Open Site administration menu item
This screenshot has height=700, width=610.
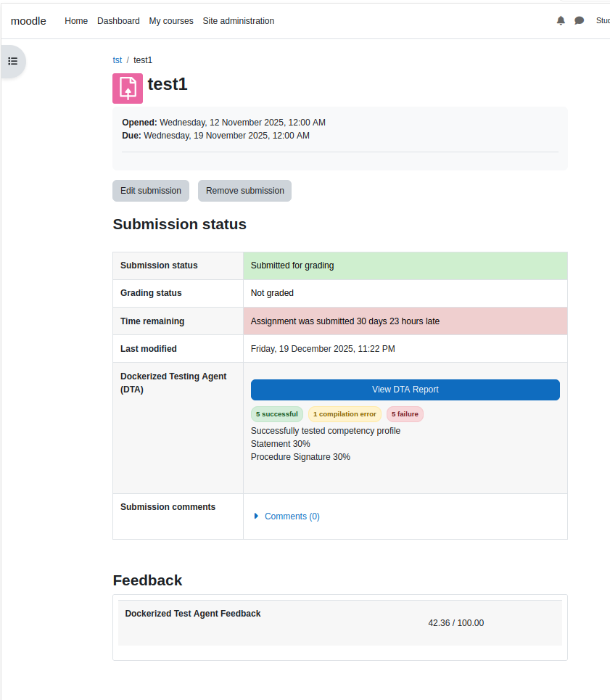tap(239, 21)
